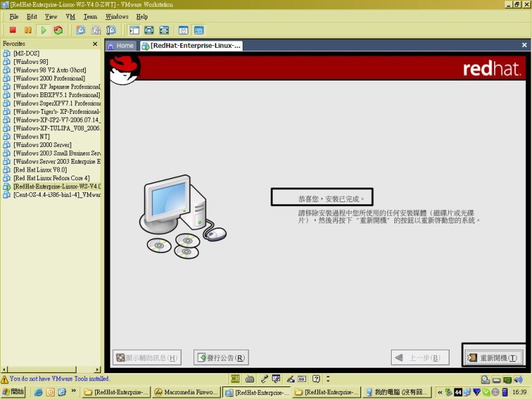532x399 pixels.
Task: Select the RedHat-Enterprise-Linux VM tab
Action: click(191, 45)
